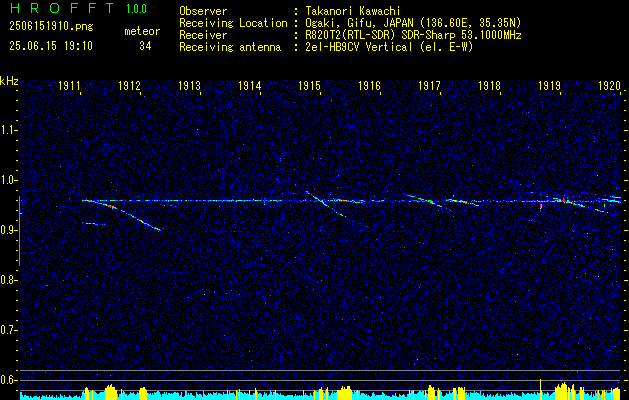Click the 0.6 frequency axis label
This screenshot has height=400, width=629.
[9, 380]
